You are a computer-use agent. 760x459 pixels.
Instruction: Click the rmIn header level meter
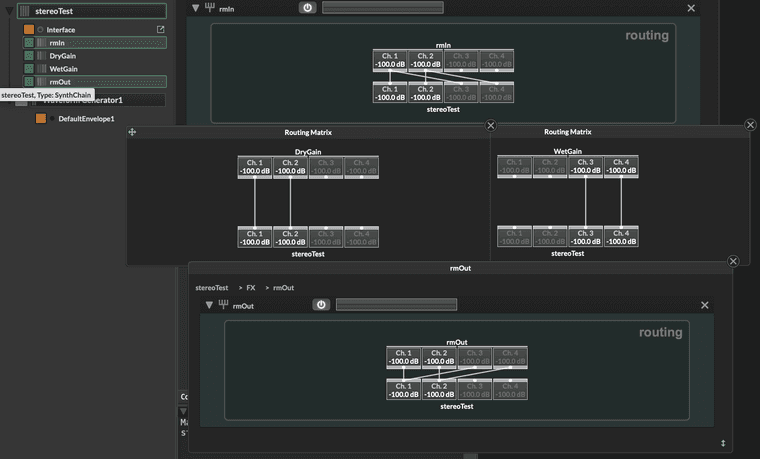pos(383,7)
